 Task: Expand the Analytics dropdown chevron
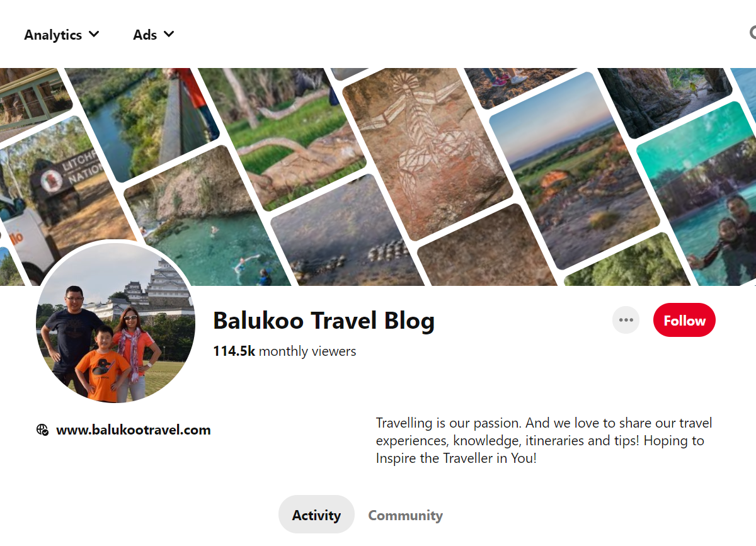click(94, 34)
